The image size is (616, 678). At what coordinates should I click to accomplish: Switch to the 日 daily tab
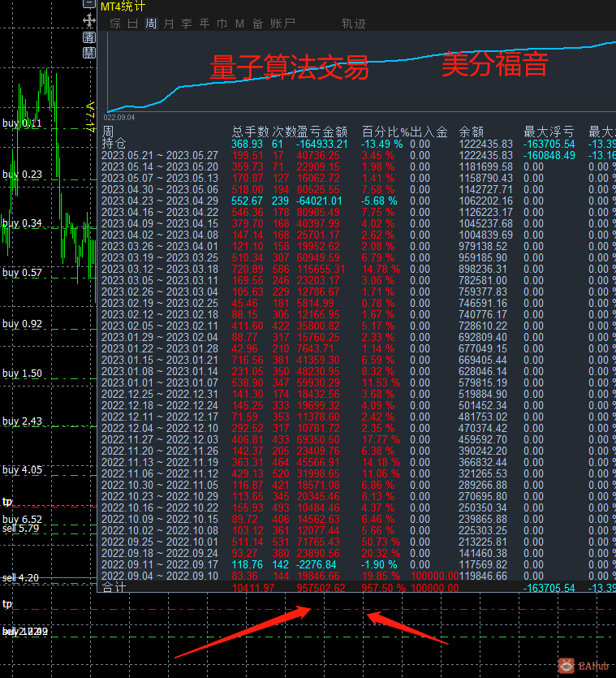[x=133, y=24]
